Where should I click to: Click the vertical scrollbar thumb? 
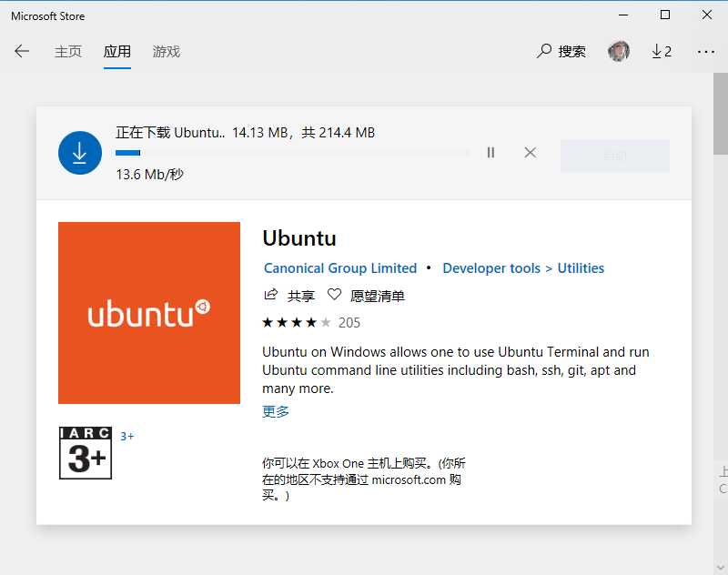pyautogui.click(x=721, y=114)
